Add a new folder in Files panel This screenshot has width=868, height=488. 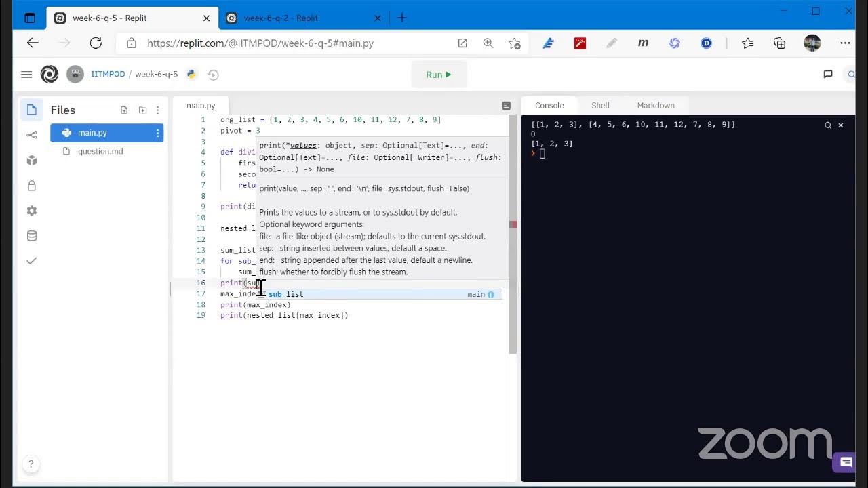tap(142, 110)
